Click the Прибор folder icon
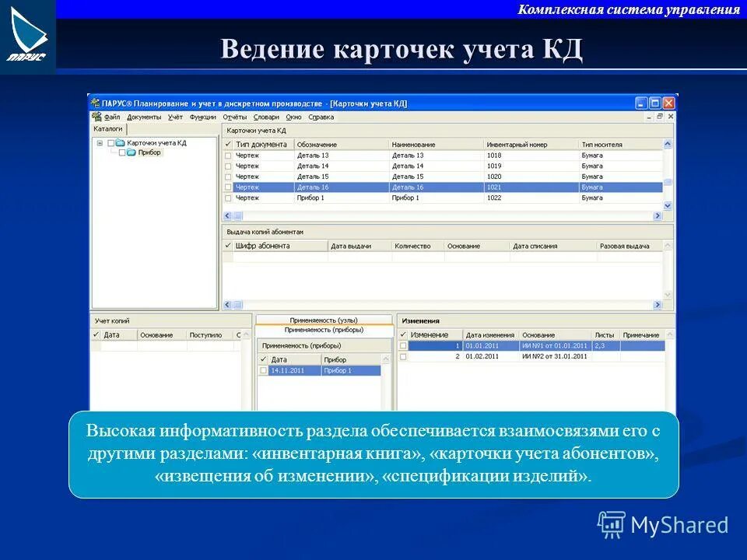Viewport: 747px width, 560px height. (131, 153)
